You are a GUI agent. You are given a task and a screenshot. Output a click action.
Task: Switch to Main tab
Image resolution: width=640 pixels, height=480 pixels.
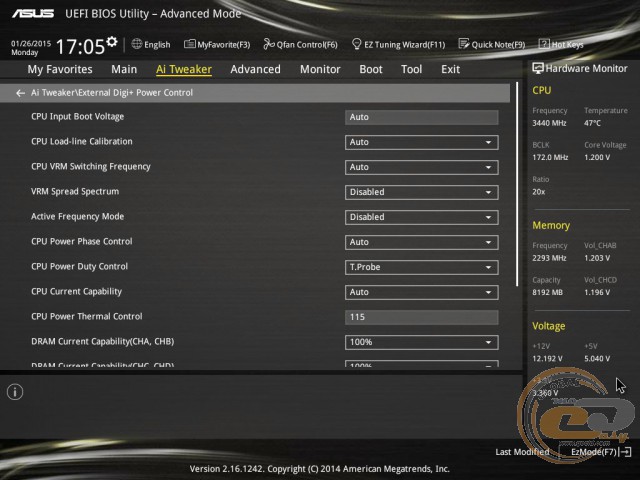(x=124, y=69)
